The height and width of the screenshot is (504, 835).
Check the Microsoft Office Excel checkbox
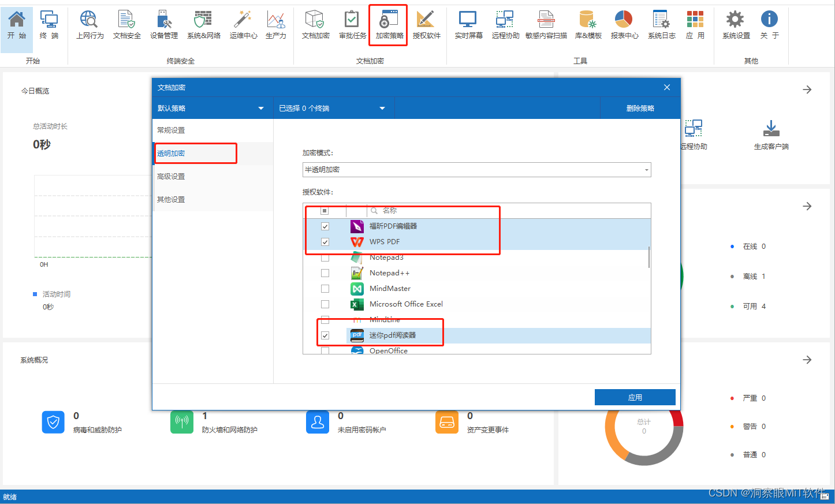pos(325,304)
